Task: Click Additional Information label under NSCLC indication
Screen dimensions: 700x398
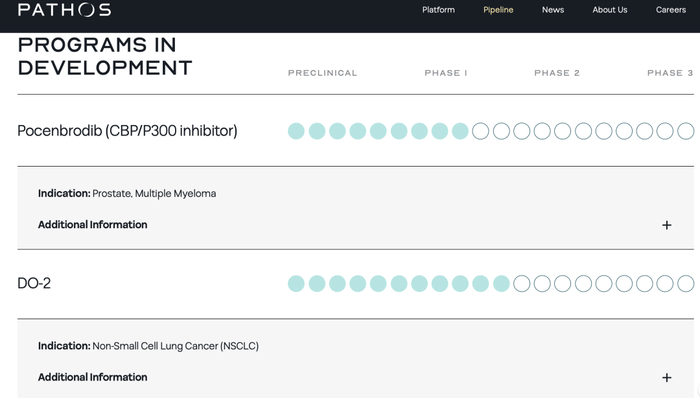Action: (x=92, y=377)
